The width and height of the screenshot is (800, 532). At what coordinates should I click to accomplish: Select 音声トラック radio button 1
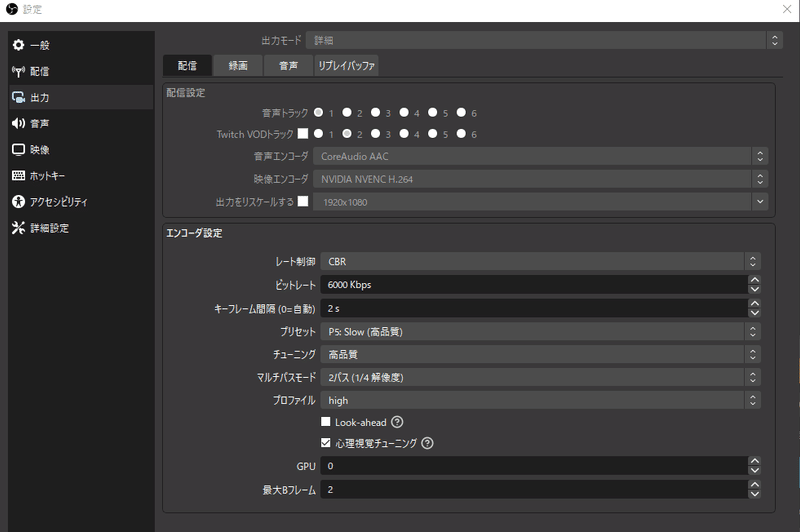[318, 112]
